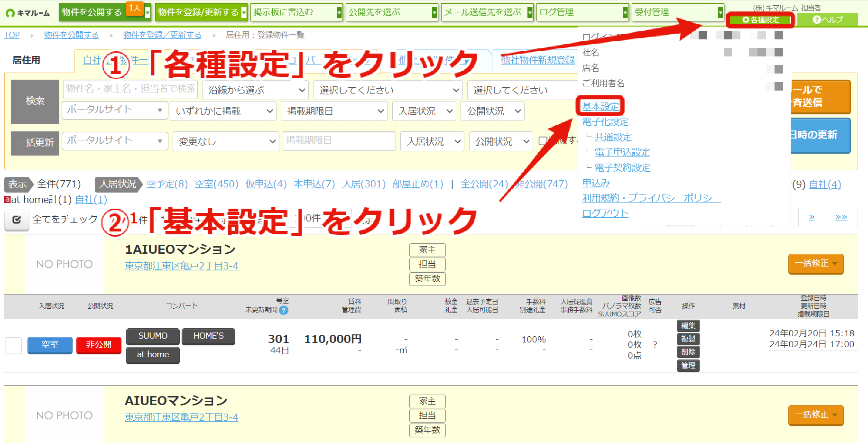Image resolution: width=868 pixels, height=443 pixels.
Task: Click NO PHOTO thumbnail of AIUEOマンション
Action: click(64, 415)
